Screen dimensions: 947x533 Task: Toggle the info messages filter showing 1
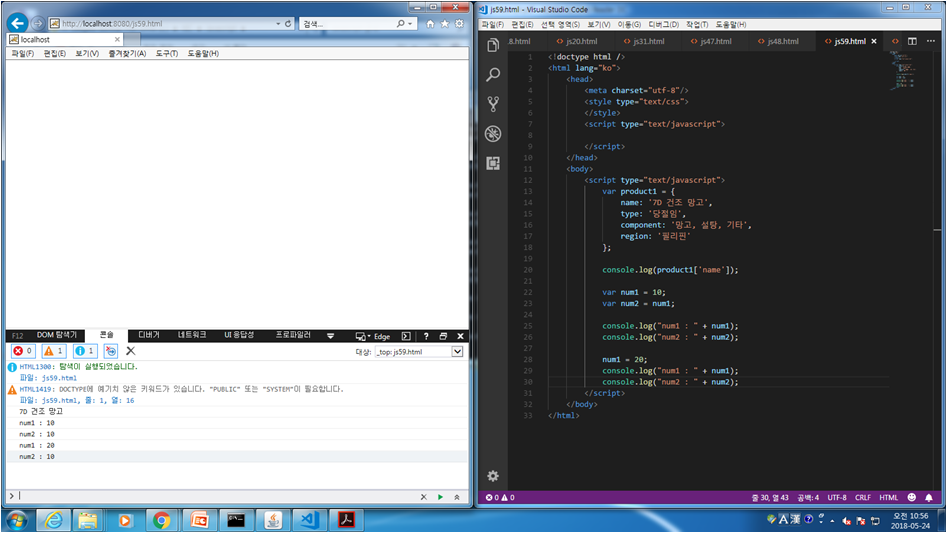pyautogui.click(x=85, y=351)
